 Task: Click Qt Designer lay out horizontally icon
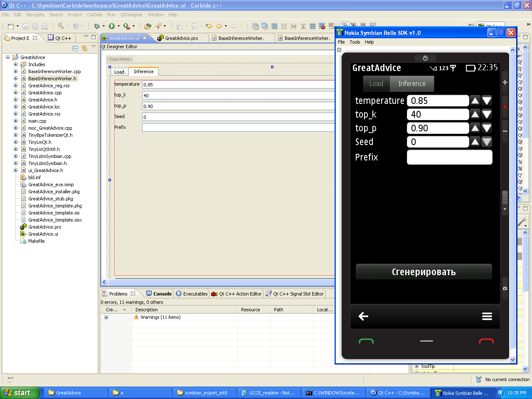click(x=274, y=26)
